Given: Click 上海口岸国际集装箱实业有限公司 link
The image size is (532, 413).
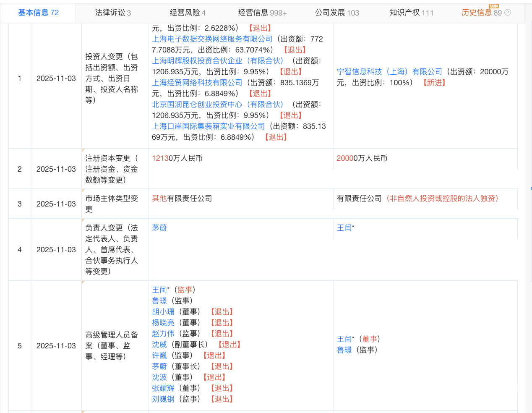Looking at the screenshot, I should [208, 126].
